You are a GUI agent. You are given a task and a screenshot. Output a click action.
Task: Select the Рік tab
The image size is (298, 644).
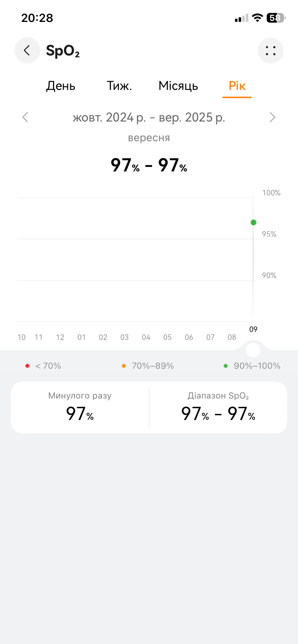(237, 86)
